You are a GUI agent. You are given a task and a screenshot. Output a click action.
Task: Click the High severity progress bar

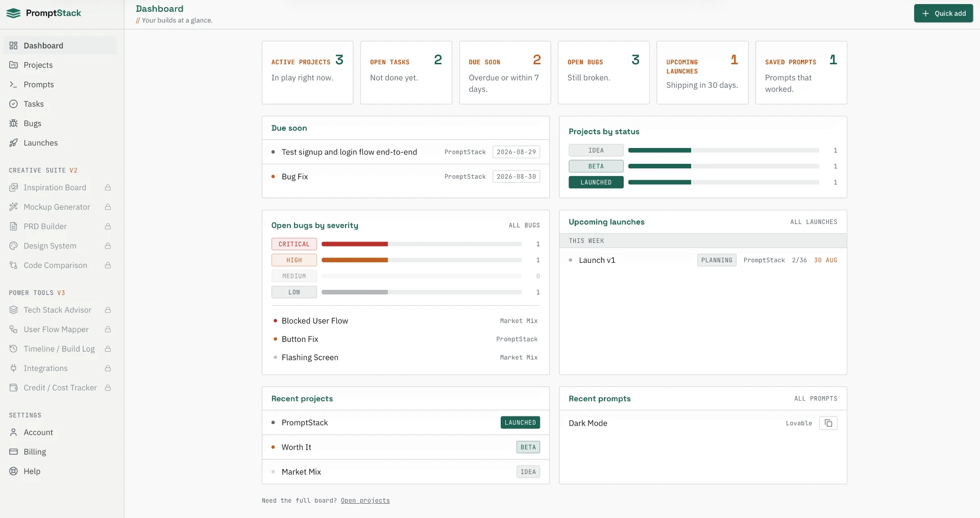coord(422,260)
